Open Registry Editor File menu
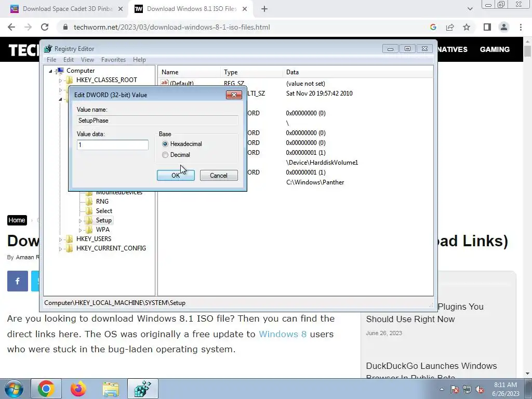The height and width of the screenshot is (399, 532). 51,60
